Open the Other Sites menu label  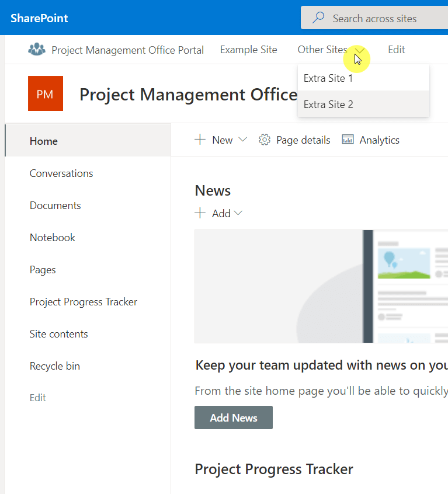click(322, 50)
